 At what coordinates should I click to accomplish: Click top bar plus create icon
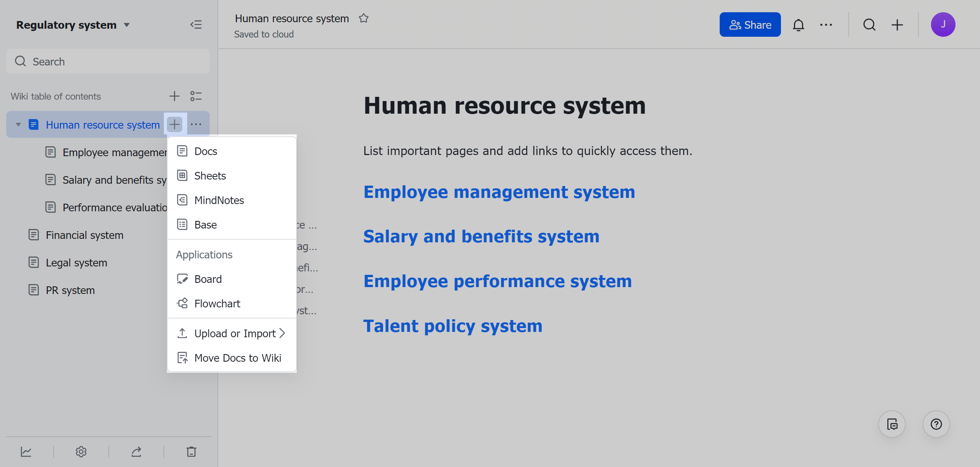pyautogui.click(x=897, y=25)
